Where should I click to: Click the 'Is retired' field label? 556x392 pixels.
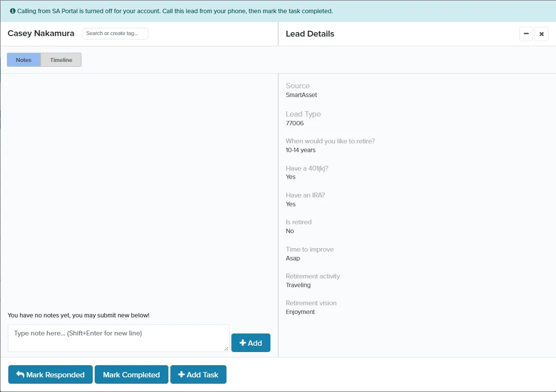299,222
